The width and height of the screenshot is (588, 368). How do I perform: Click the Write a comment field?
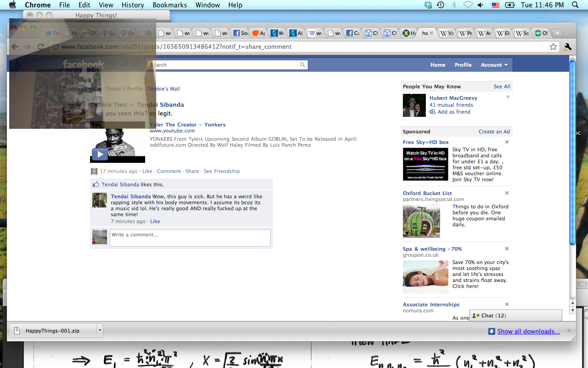(x=190, y=238)
